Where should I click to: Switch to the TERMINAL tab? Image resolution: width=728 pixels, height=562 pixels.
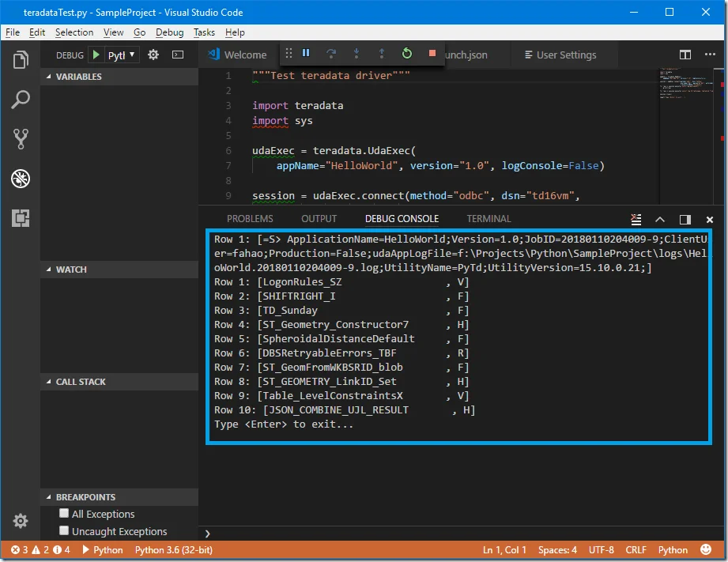pyautogui.click(x=488, y=218)
